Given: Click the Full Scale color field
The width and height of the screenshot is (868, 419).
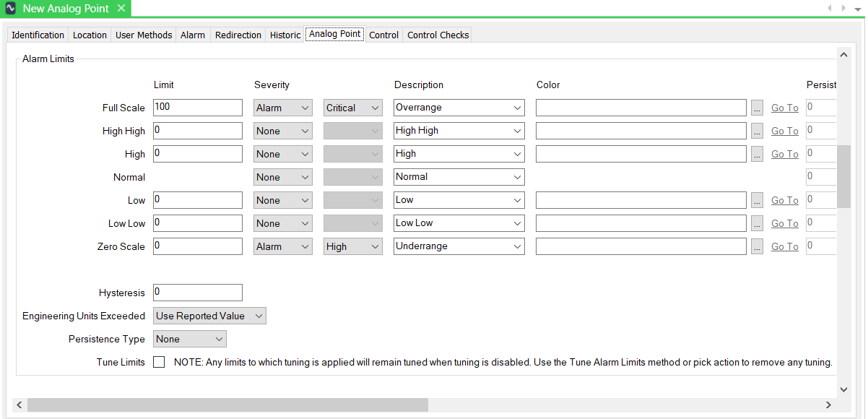Looking at the screenshot, I should tap(641, 108).
